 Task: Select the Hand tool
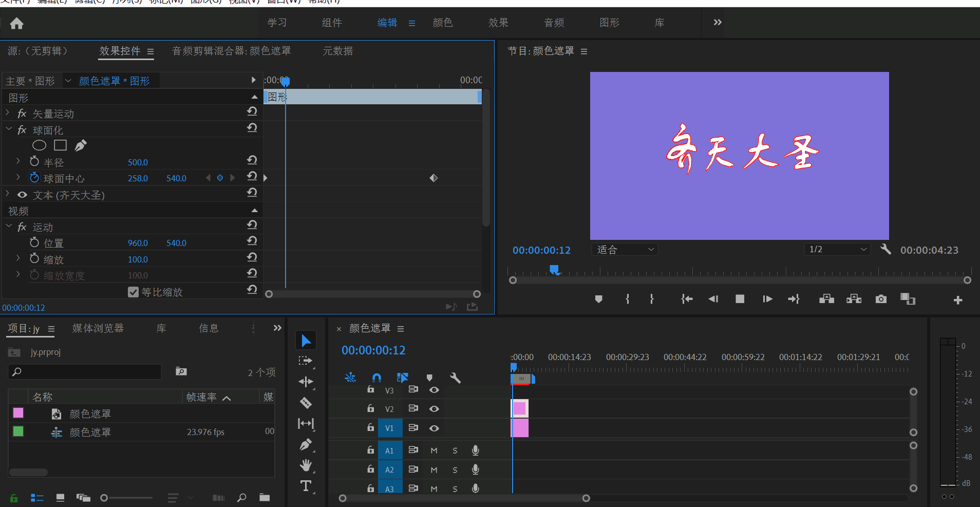306,465
